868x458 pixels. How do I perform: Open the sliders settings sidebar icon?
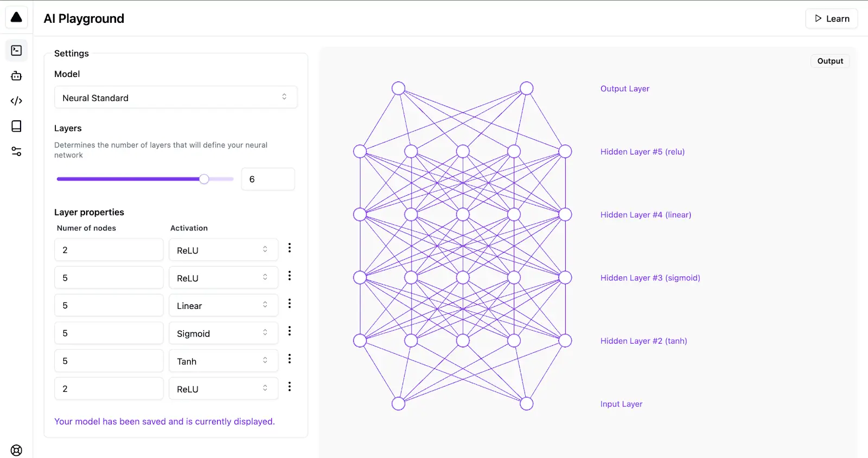[x=16, y=152]
